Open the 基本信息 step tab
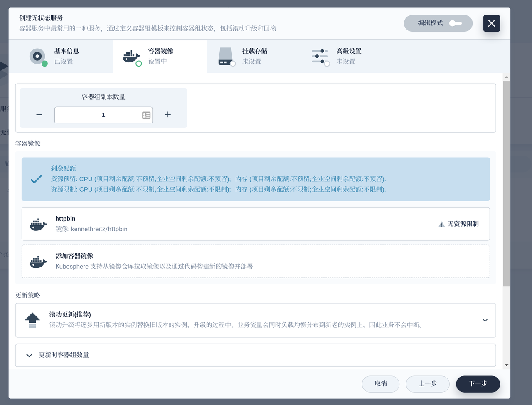Image resolution: width=532 pixels, height=405 pixels. click(x=61, y=56)
